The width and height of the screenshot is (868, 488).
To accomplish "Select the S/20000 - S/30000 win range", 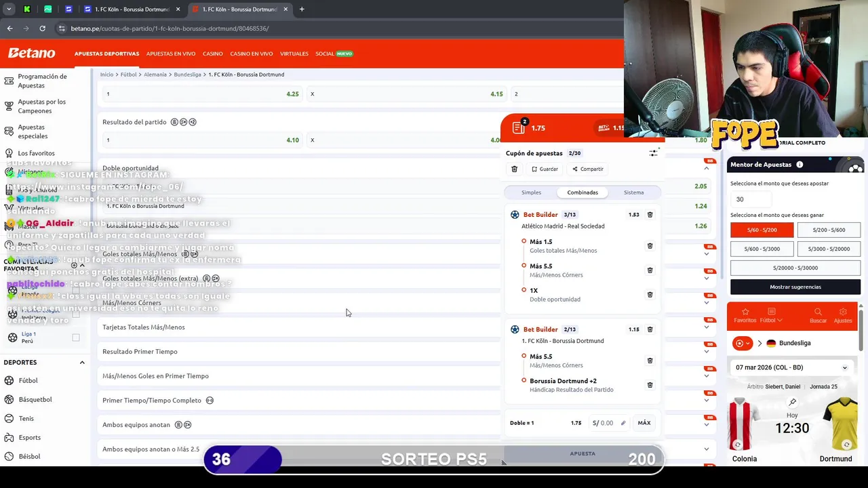I will pyautogui.click(x=795, y=268).
